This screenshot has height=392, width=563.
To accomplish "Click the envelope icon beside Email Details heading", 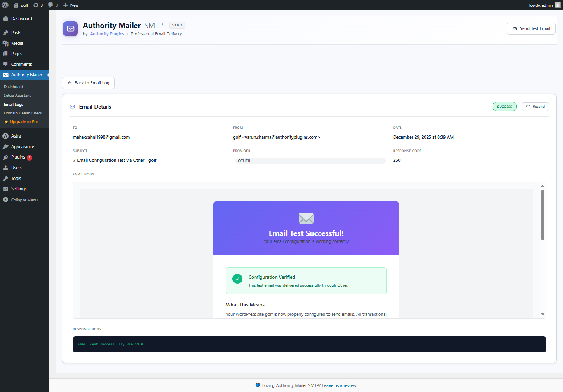I will coord(73,106).
